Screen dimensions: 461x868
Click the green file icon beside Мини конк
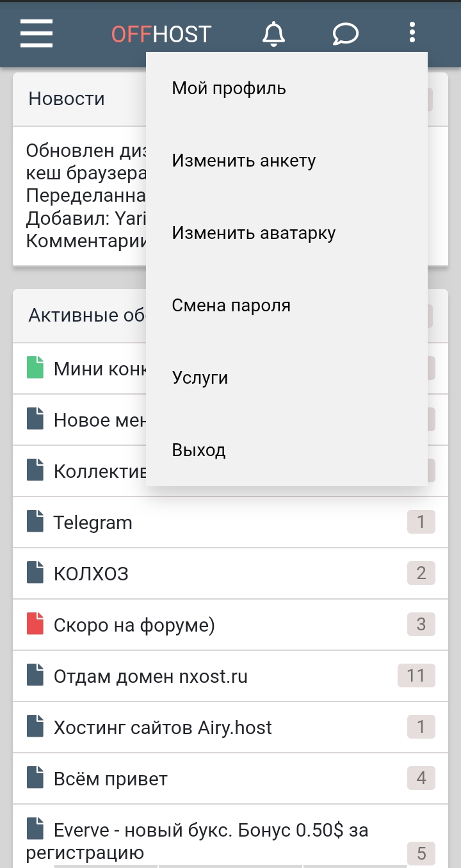coord(35,368)
